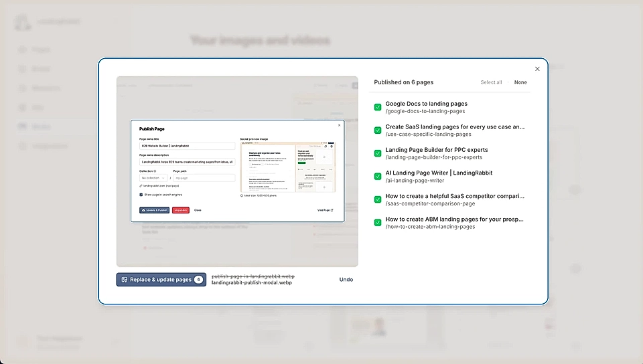Click the publish modal image preview
Screen dimensions: 643x364
(x=237, y=171)
